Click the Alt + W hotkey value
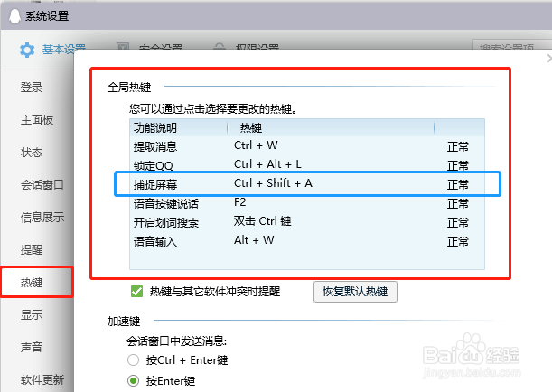The width and height of the screenshot is (552, 392). 254,240
